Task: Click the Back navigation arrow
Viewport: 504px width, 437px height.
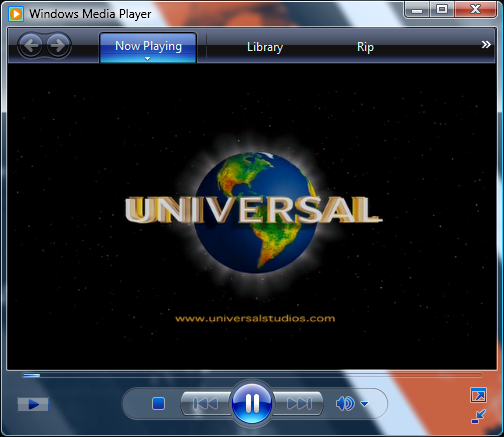Action: click(x=31, y=45)
